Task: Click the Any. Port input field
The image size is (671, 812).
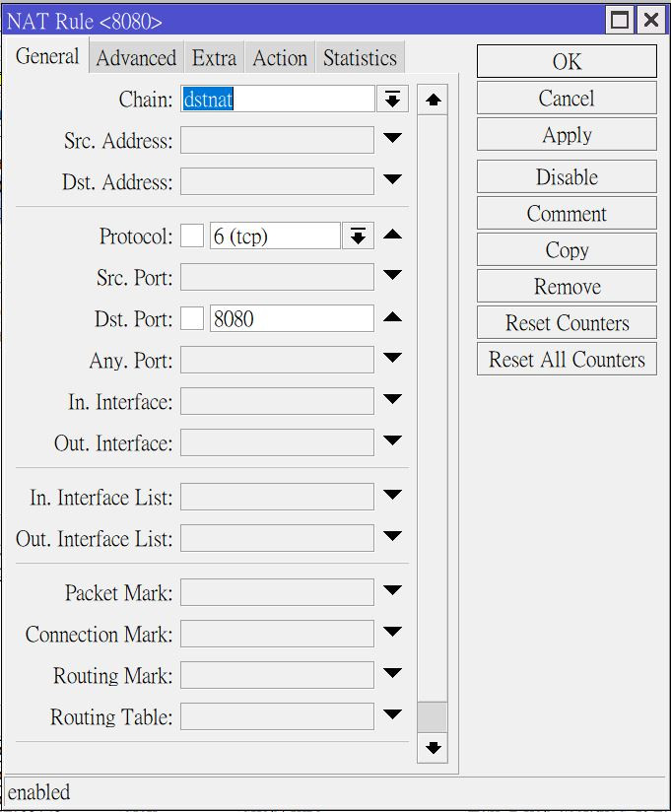Action: 277,360
